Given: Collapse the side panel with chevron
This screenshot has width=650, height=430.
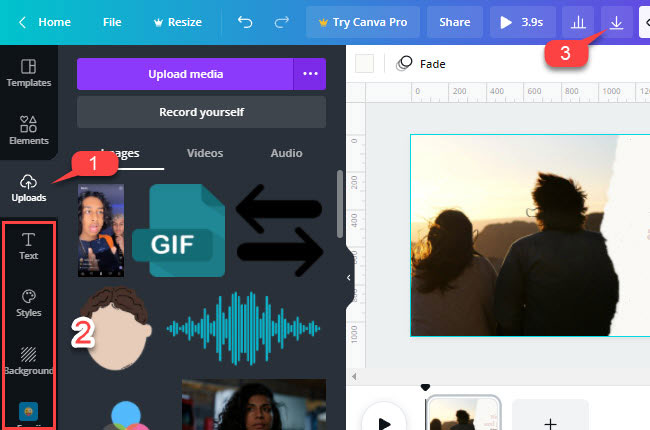Looking at the screenshot, I should point(349,277).
